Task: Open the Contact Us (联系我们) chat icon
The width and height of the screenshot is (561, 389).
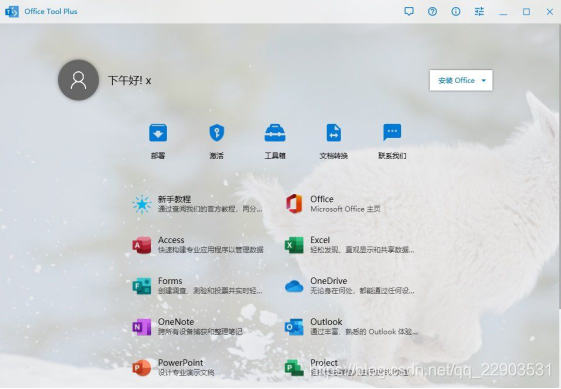Action: tap(392, 133)
